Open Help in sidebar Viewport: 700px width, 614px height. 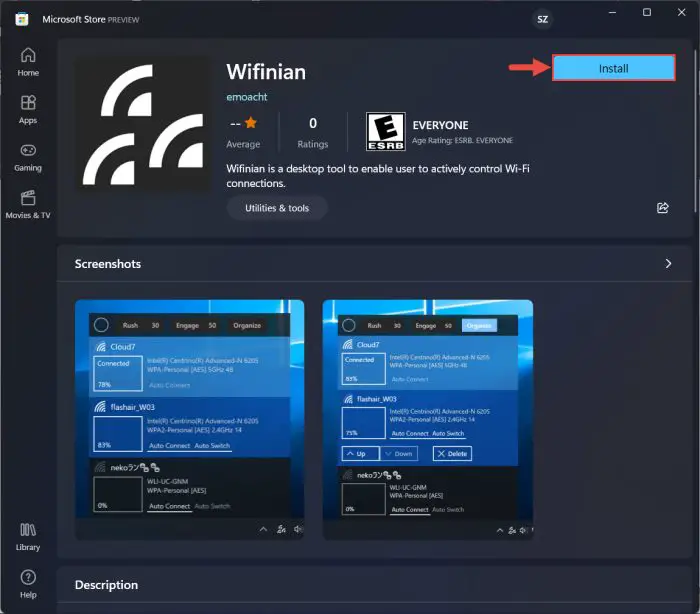(28, 585)
